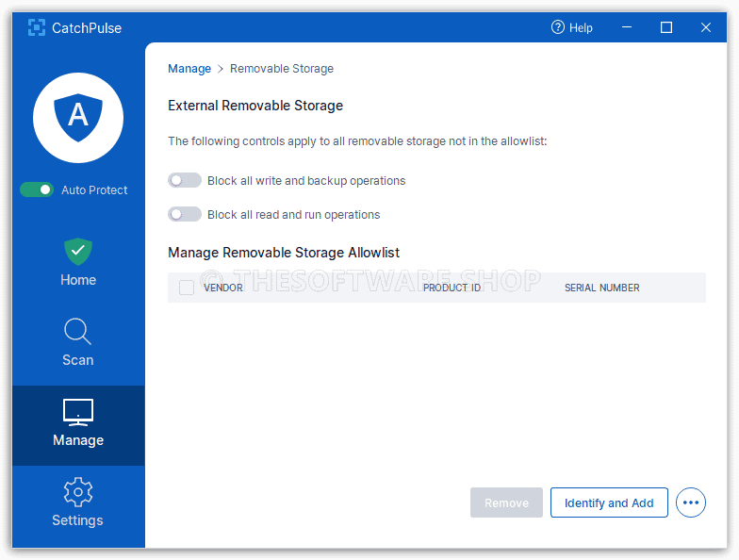Image resolution: width=739 pixels, height=560 pixels.
Task: Click the CatchPulse logo icon in title bar
Action: click(x=36, y=28)
